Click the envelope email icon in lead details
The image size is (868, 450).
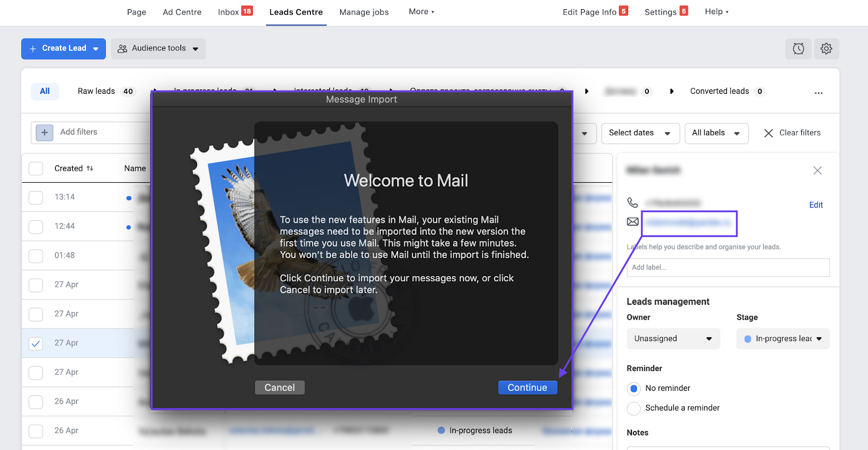tap(633, 222)
